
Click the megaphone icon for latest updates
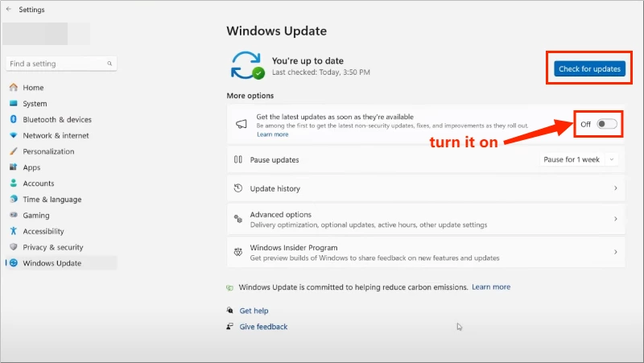(x=241, y=124)
